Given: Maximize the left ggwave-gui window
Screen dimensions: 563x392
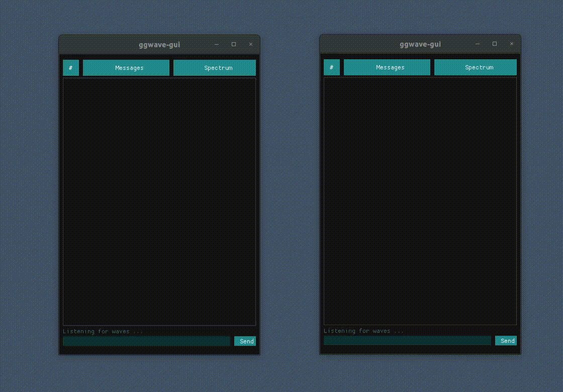Looking at the screenshot, I should tap(234, 45).
